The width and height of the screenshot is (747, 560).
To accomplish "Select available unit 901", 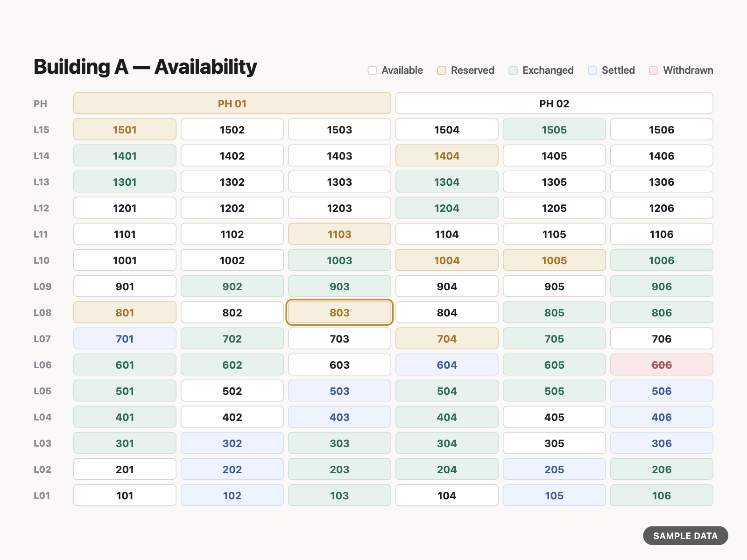I will click(125, 286).
